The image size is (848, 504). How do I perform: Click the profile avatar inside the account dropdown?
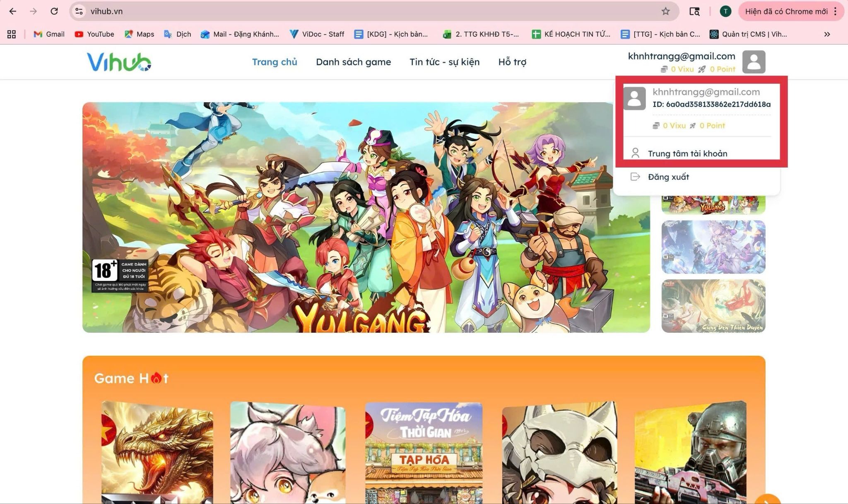(634, 98)
